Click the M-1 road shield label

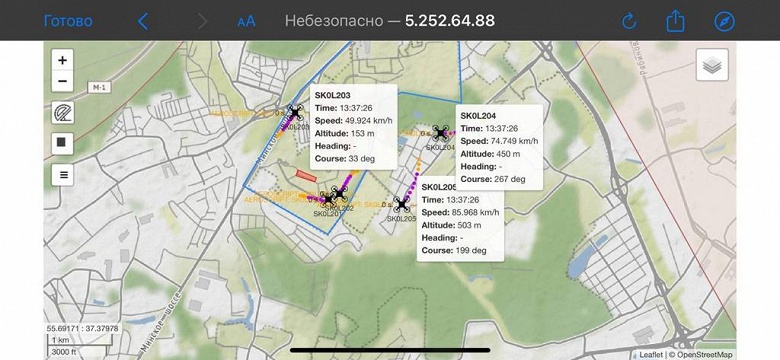pyautogui.click(x=99, y=88)
